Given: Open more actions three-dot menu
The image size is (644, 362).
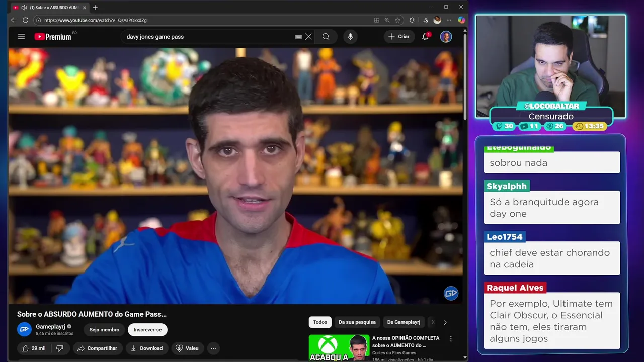Looking at the screenshot, I should [x=213, y=348].
